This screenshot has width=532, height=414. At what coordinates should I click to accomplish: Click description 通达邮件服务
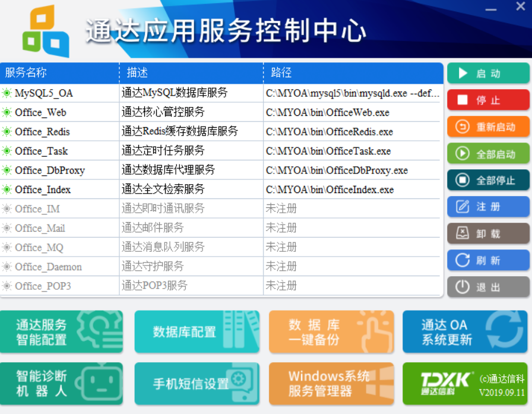click(153, 227)
